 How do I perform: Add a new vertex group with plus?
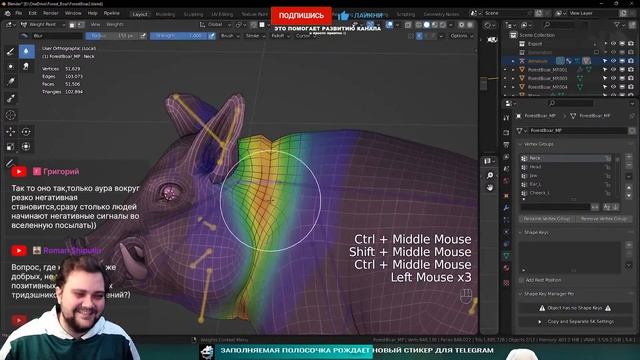tap(629, 157)
